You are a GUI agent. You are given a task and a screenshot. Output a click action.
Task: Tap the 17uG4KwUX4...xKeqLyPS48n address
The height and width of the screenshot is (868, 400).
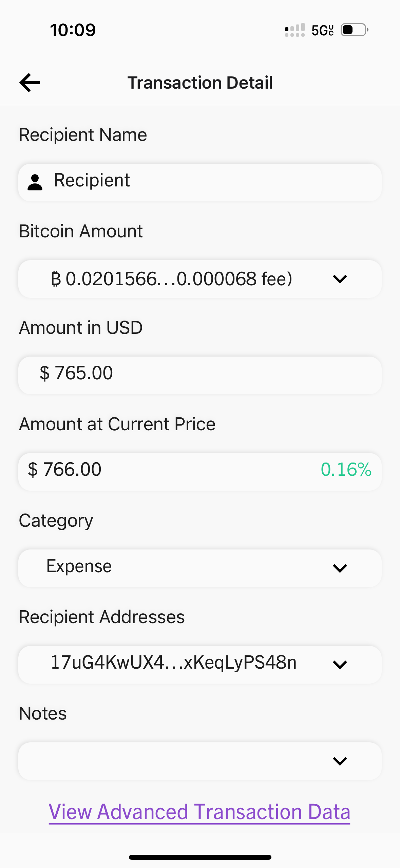[x=173, y=663]
